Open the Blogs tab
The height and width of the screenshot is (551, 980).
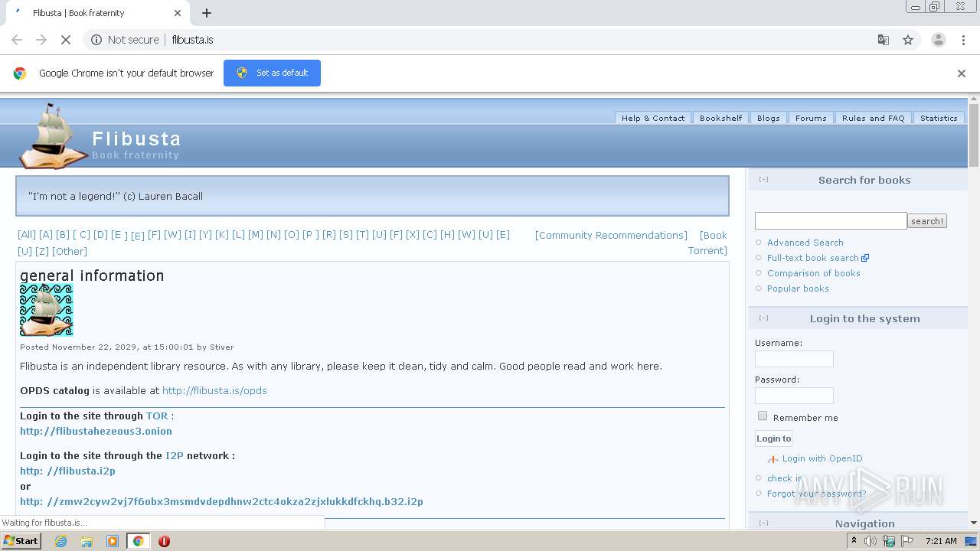click(768, 118)
